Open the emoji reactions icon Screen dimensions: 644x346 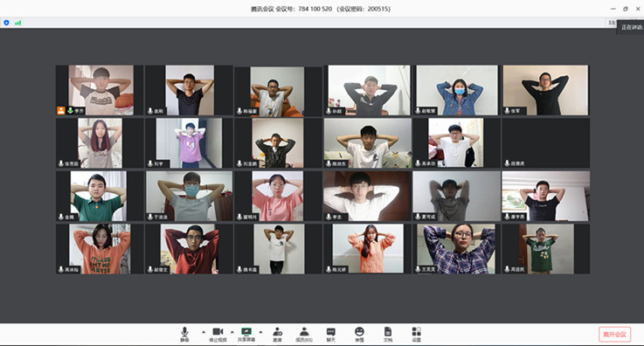[x=359, y=334]
